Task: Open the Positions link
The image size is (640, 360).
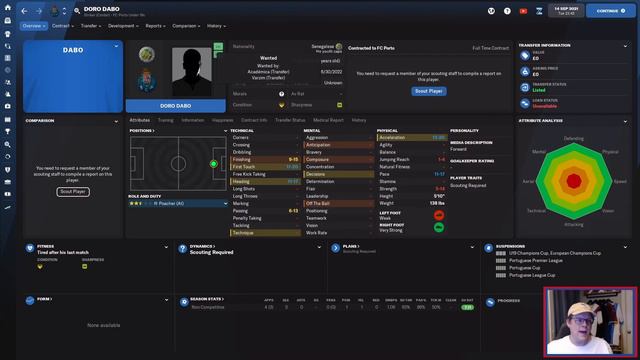Action: [x=142, y=131]
